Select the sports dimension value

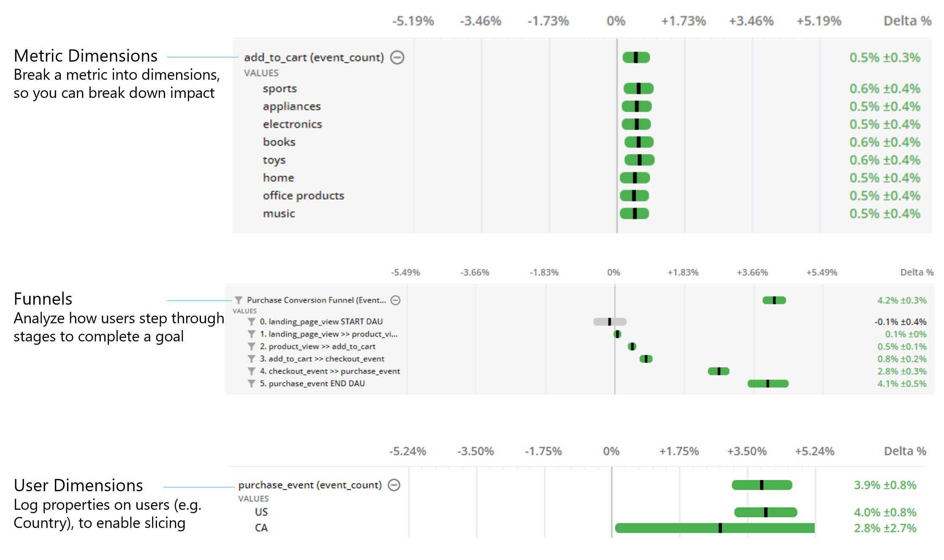point(279,89)
